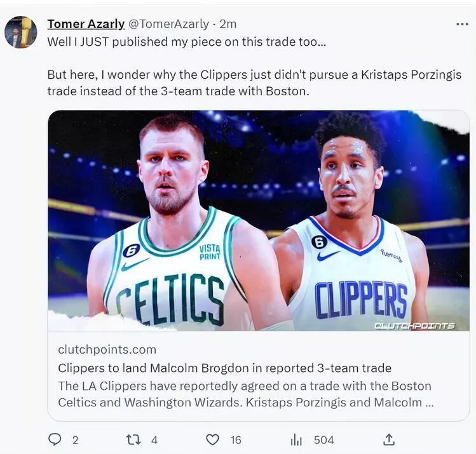Click the 2m tweet timestamp
This screenshot has width=476, height=454.
[x=228, y=24]
